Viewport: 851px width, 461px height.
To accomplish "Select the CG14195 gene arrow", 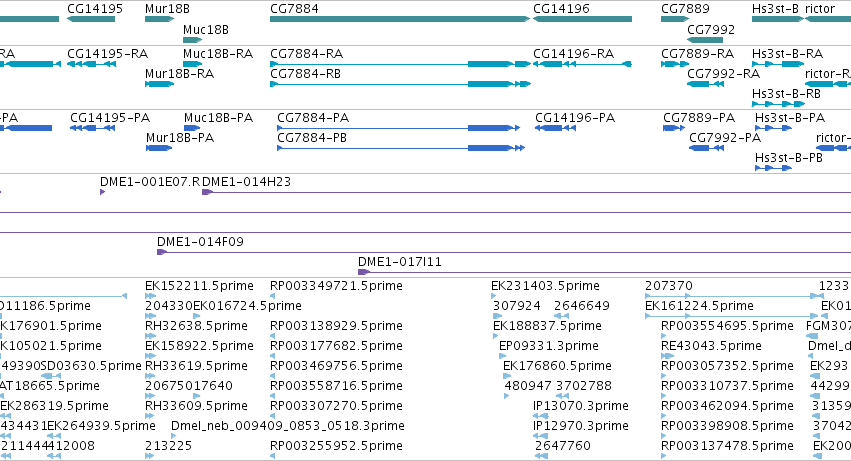I will pyautogui.click(x=91, y=19).
